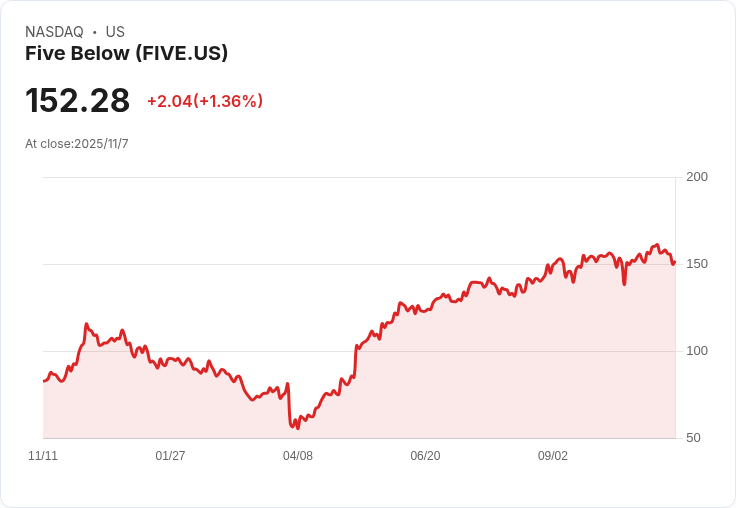Click the NASDAQ exchange label
Image resolution: width=736 pixels, height=508 pixels.
coord(54,32)
